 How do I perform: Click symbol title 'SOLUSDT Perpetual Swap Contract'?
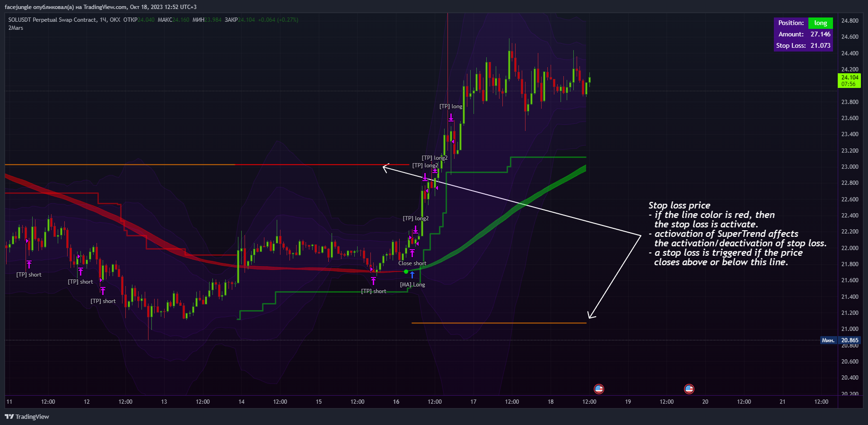coord(53,20)
